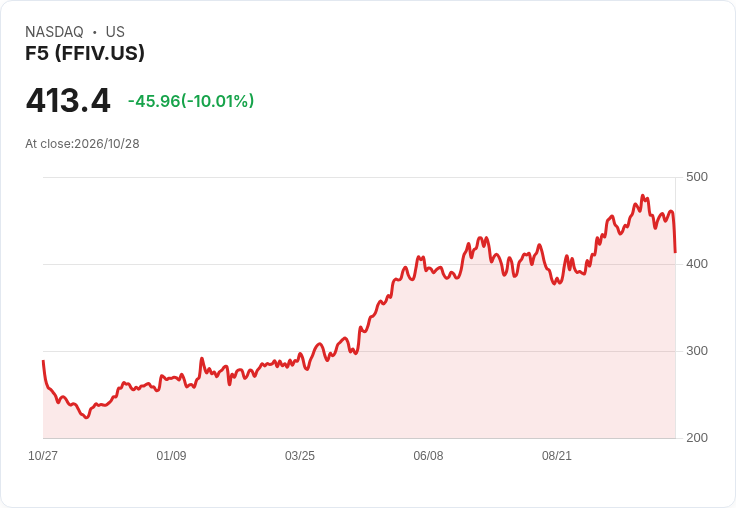
Task: Click the first data point of the price line
Action: (43, 361)
